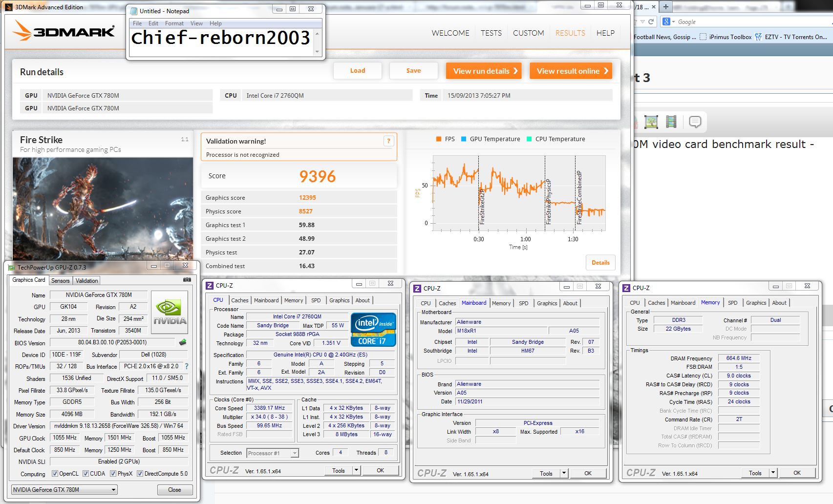Click Close button in GPU-Z

point(174,489)
